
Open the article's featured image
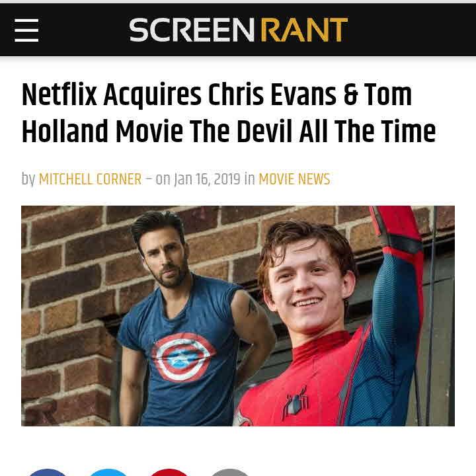tap(238, 316)
